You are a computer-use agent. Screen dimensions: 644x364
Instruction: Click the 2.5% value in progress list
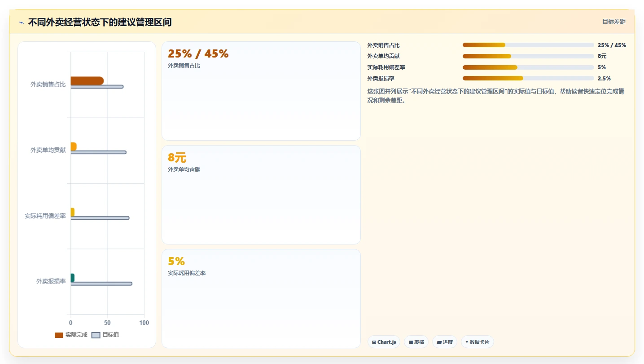(x=604, y=79)
